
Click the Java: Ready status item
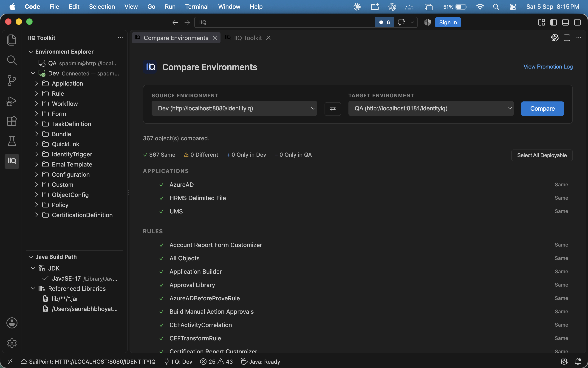tap(260, 361)
